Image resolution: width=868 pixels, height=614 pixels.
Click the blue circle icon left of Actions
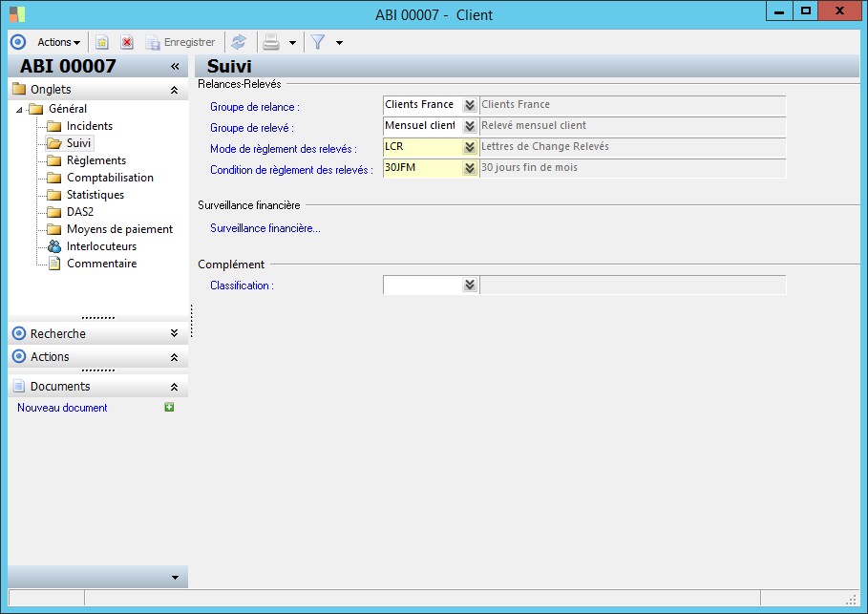(17, 42)
